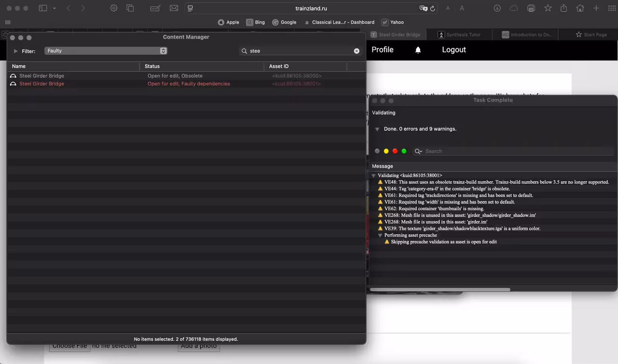The image size is (618, 364).
Task: Click asset ID <kuid:86105:38001> in Content Manager
Action: (x=296, y=84)
